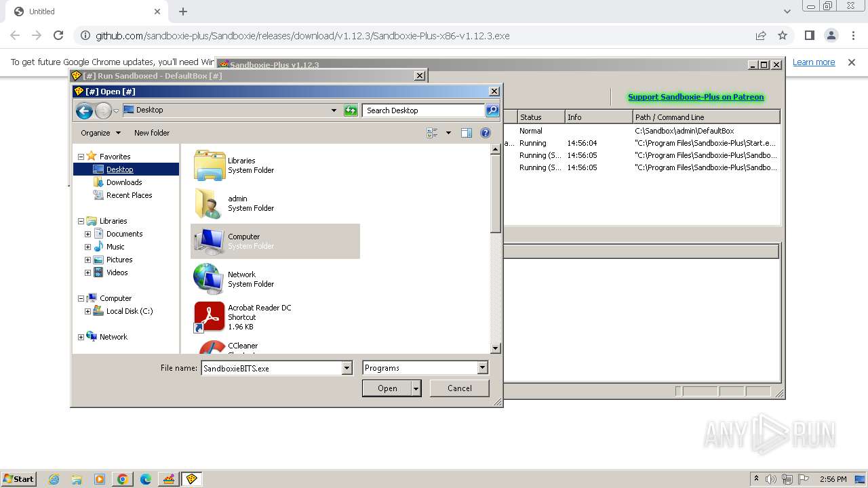Expand the Network tree node
The image size is (868, 488).
coord(81,337)
